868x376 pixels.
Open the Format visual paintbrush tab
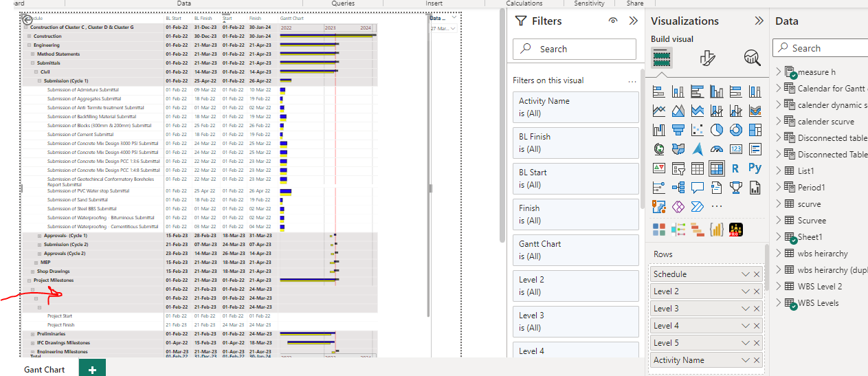[x=707, y=58]
